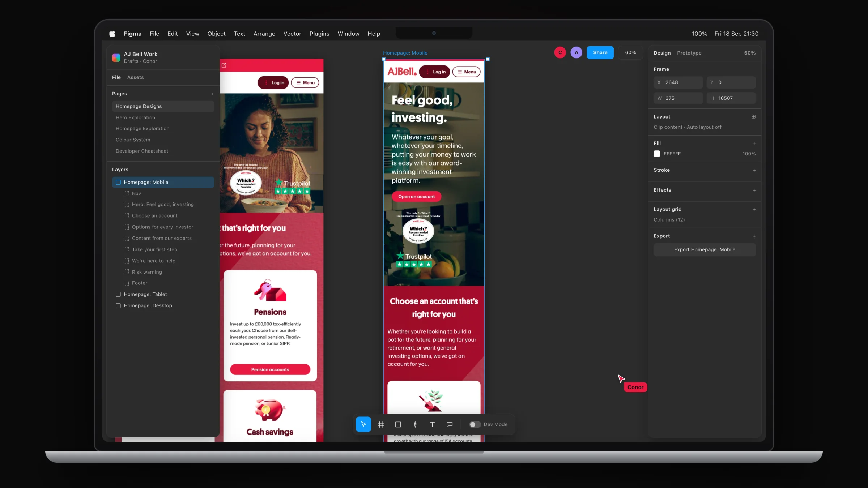
Task: Select the Nav layer
Action: 163,193
